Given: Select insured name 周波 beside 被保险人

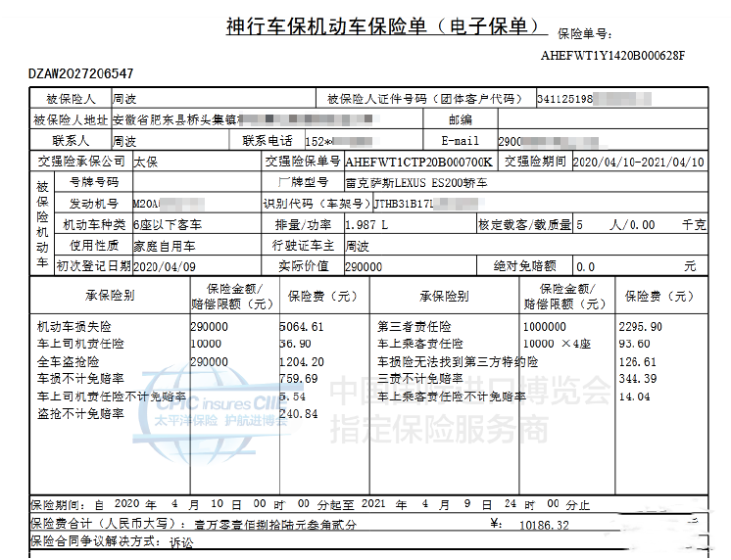Looking at the screenshot, I should coord(123,100).
